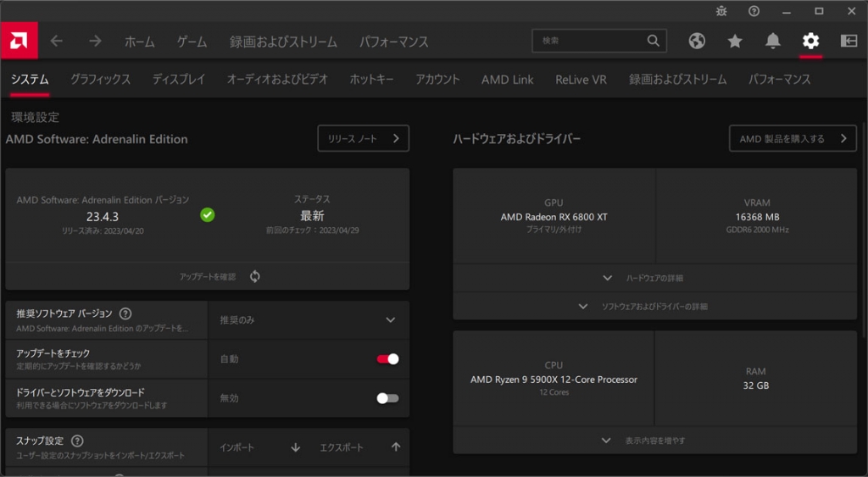Screen dimensions: 868x477
Task: Switch to settings 録画およびストリーム tab
Action: [x=677, y=79]
